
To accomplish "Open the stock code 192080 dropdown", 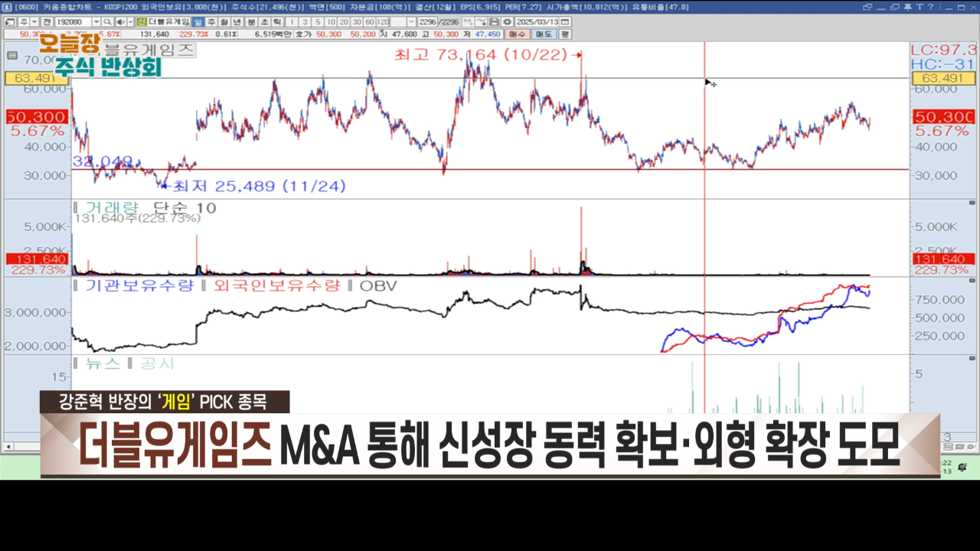I will click(x=96, y=22).
